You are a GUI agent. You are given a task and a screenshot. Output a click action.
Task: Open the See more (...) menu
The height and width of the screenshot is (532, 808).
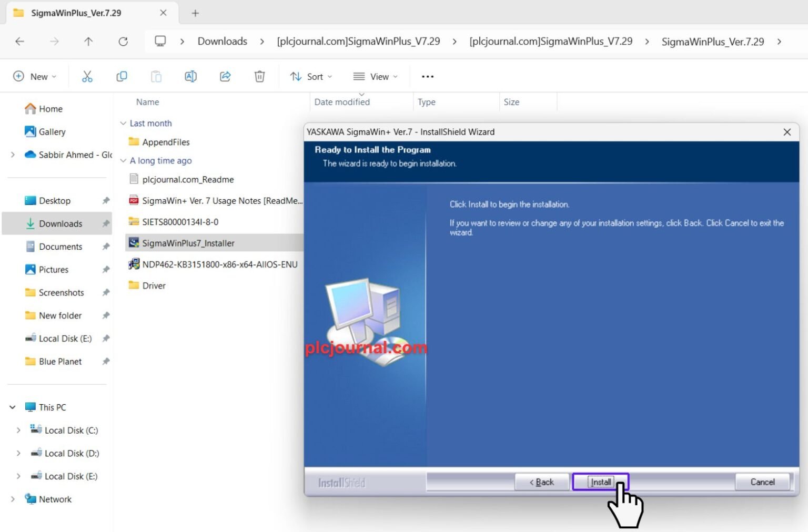tap(427, 76)
